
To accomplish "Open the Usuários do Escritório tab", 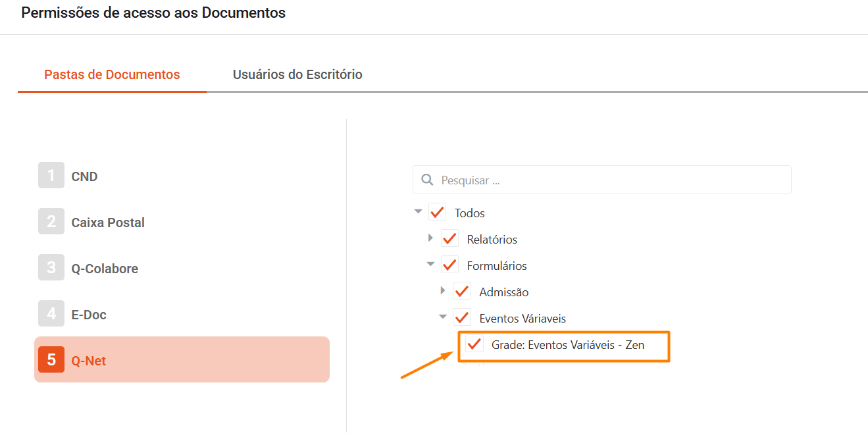I will coord(297,74).
